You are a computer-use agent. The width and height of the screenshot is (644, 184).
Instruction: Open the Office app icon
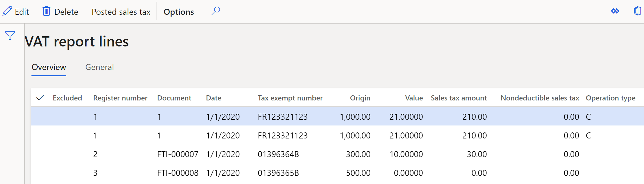(637, 11)
